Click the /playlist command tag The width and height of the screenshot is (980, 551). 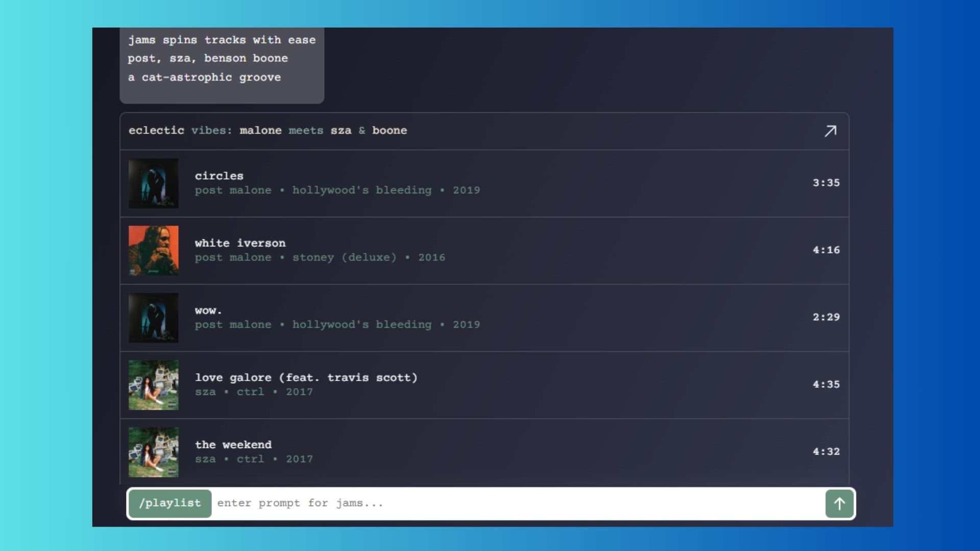click(x=170, y=504)
